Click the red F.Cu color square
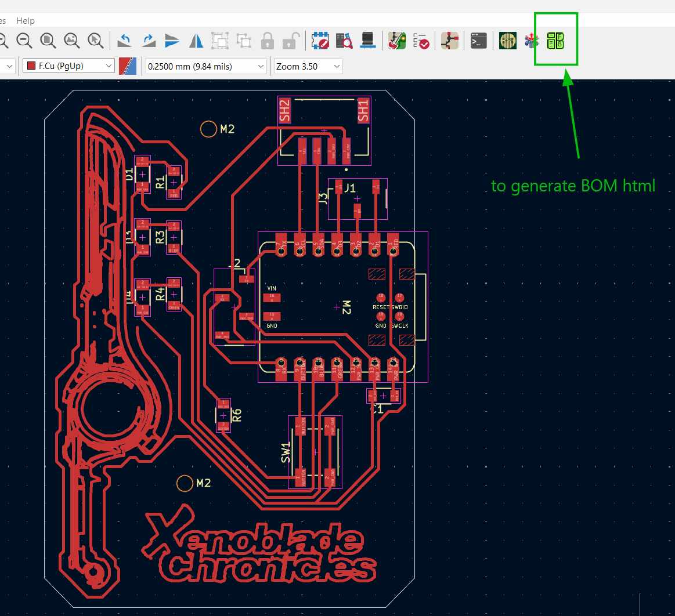The image size is (675, 616). [31, 66]
